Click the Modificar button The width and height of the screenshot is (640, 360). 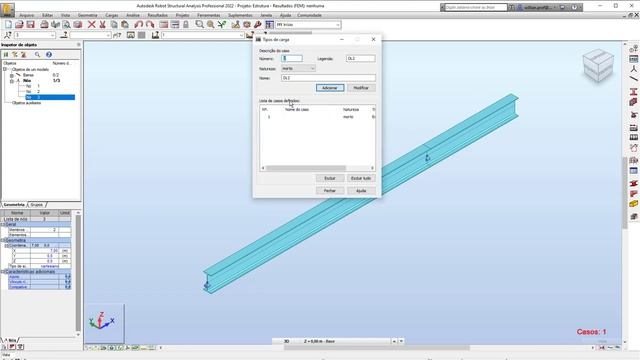pyautogui.click(x=361, y=88)
